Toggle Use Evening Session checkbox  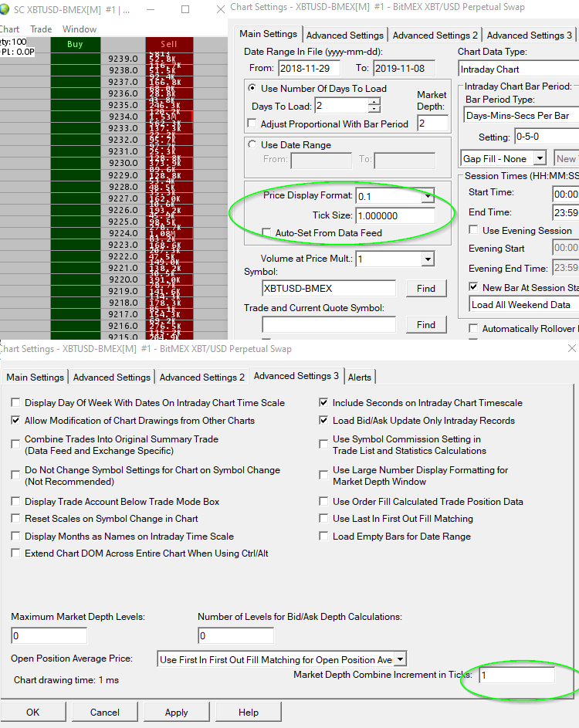click(473, 230)
